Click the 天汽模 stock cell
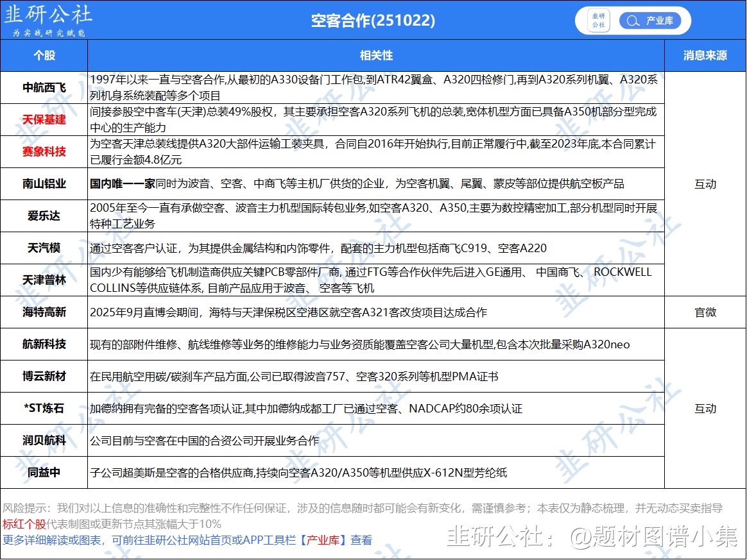This screenshot has height=560, width=747. click(44, 248)
